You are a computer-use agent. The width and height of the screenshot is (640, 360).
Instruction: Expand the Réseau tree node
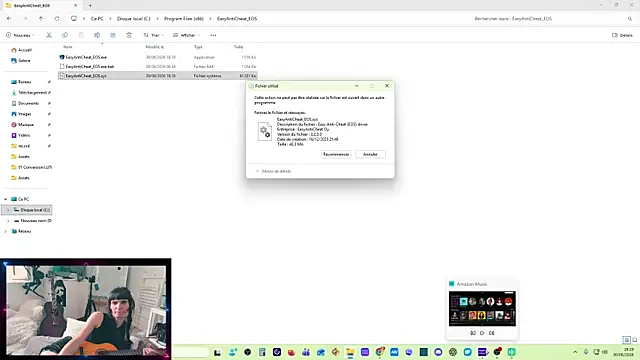click(6, 231)
